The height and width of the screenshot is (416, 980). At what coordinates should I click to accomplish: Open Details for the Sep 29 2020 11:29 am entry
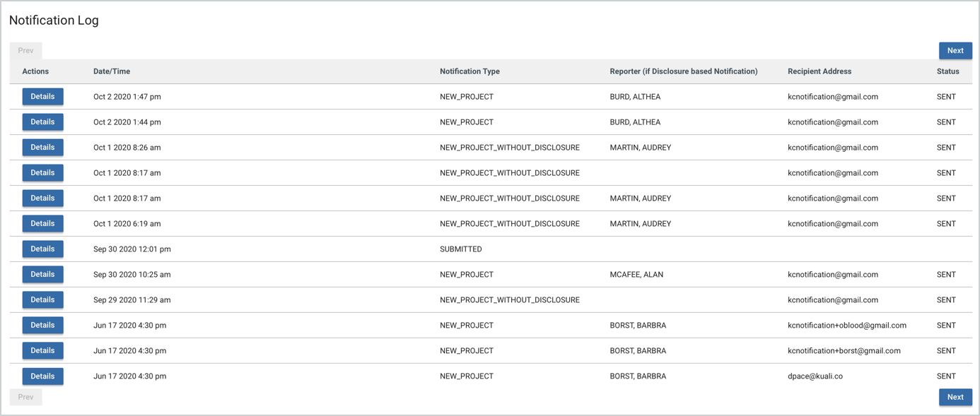(x=42, y=299)
